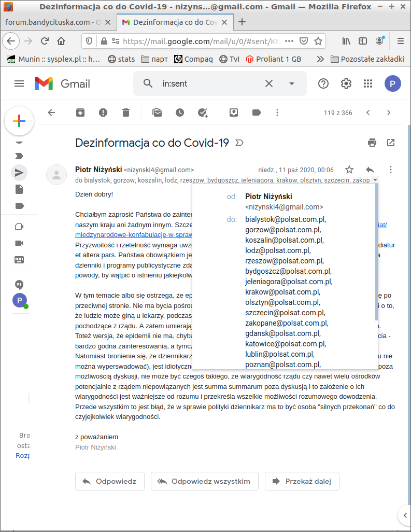Click the Odpowiedz reply button
Screen dimensions: 411x532
(x=110, y=481)
